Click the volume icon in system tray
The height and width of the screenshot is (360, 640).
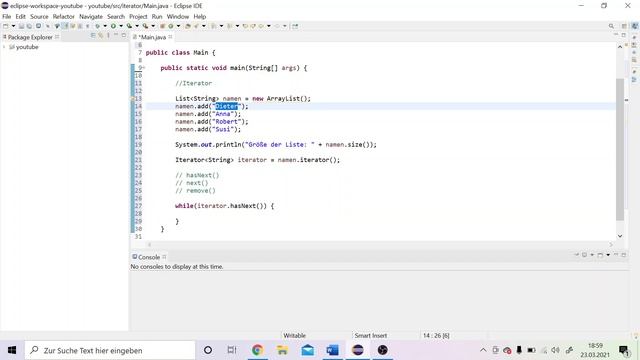pos(555,350)
